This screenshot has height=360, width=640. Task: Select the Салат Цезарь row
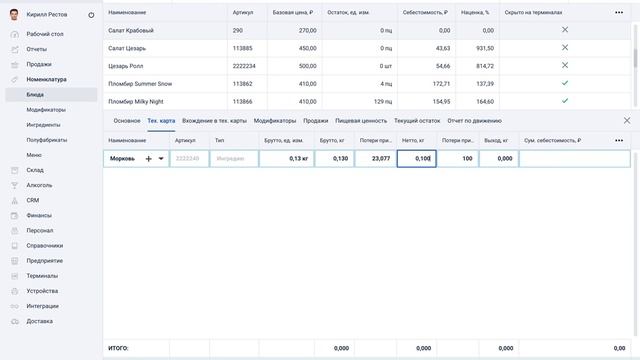(367, 48)
